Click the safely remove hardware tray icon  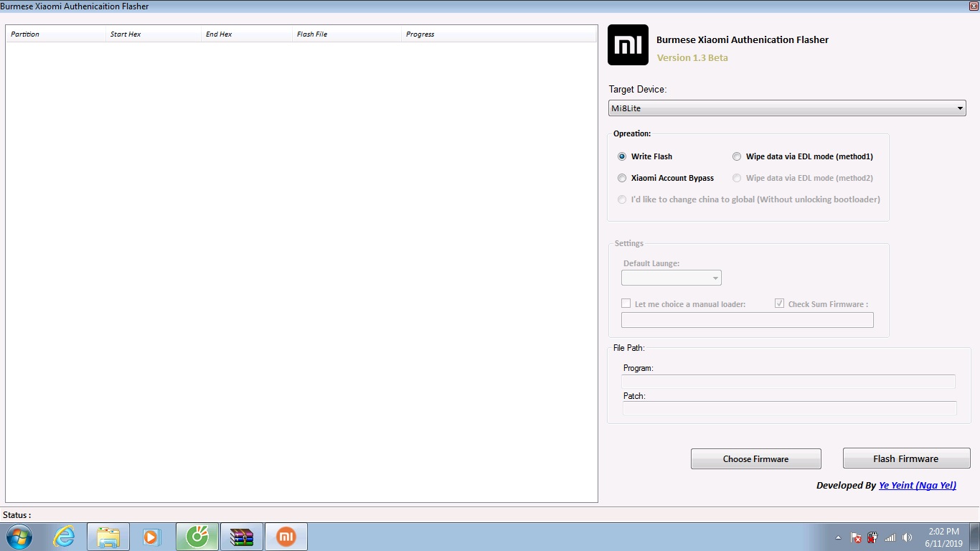(x=872, y=537)
